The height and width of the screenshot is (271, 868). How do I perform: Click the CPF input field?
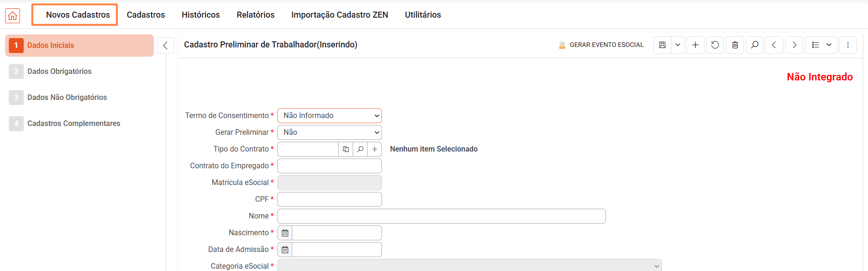(329, 199)
